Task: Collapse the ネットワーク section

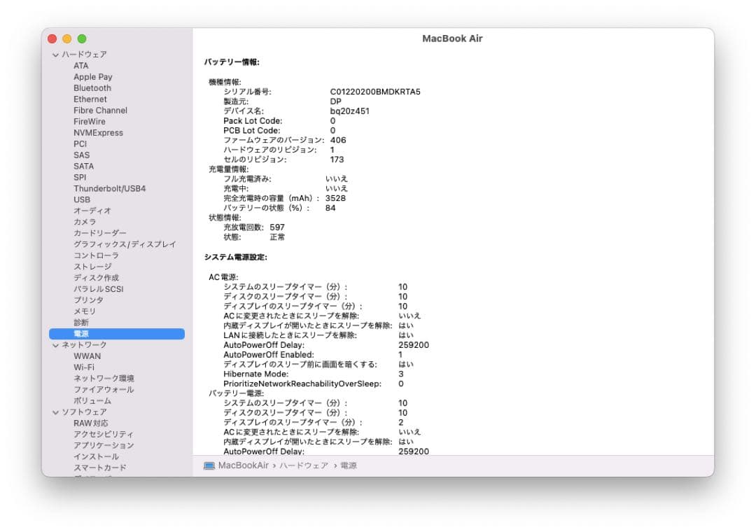Action: [55, 344]
